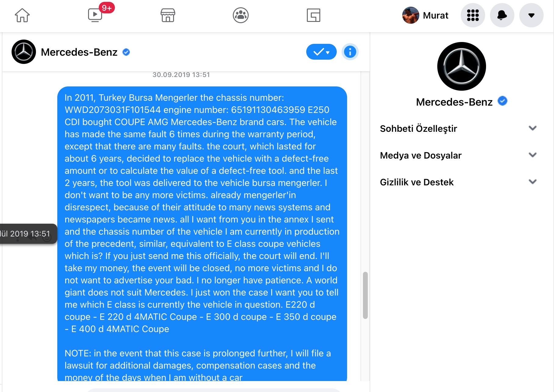
Task: Click the Mercedes-Benz page name in sidebar
Action: [454, 102]
